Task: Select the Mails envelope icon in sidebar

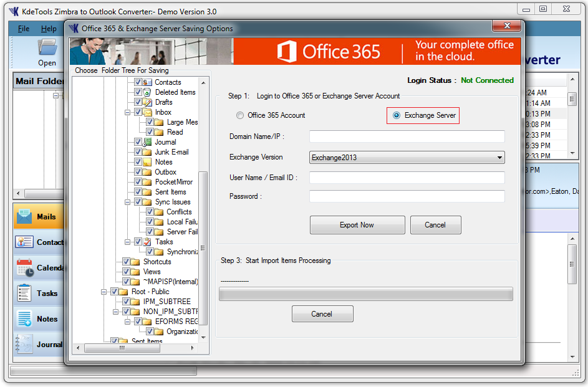Action: click(24, 217)
